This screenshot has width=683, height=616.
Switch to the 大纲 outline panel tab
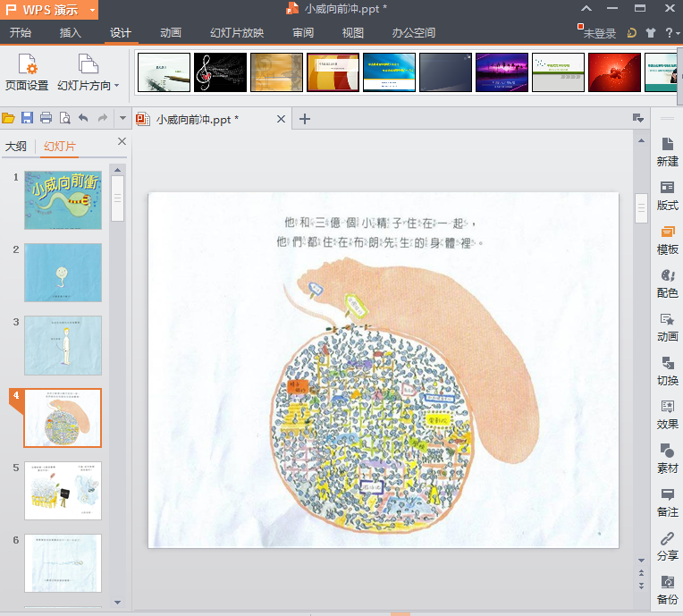tap(16, 147)
